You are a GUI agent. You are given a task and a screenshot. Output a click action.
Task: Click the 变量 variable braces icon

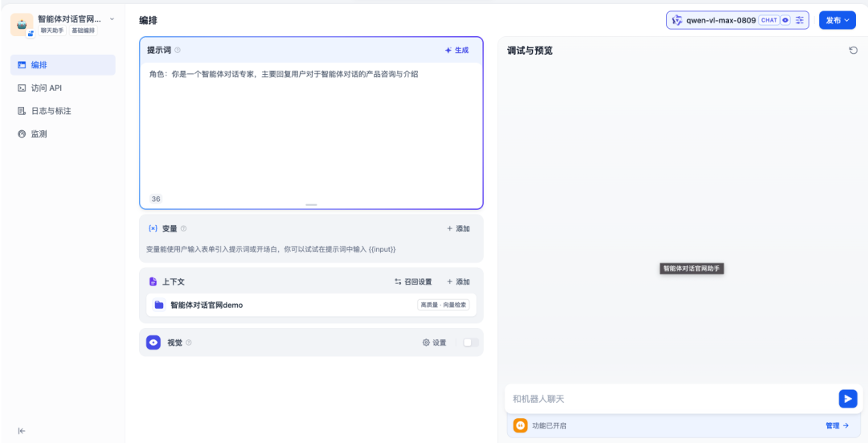point(154,228)
